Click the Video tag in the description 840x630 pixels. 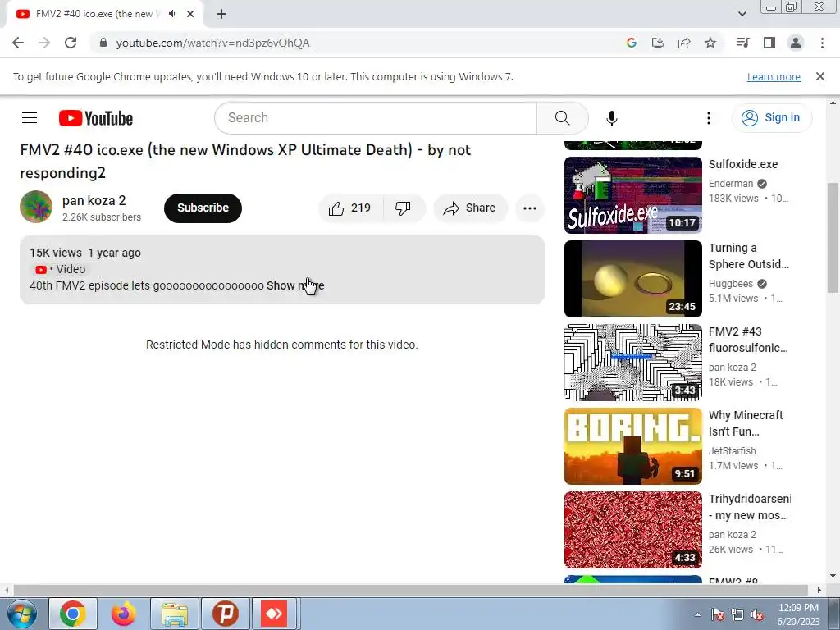[x=59, y=269]
